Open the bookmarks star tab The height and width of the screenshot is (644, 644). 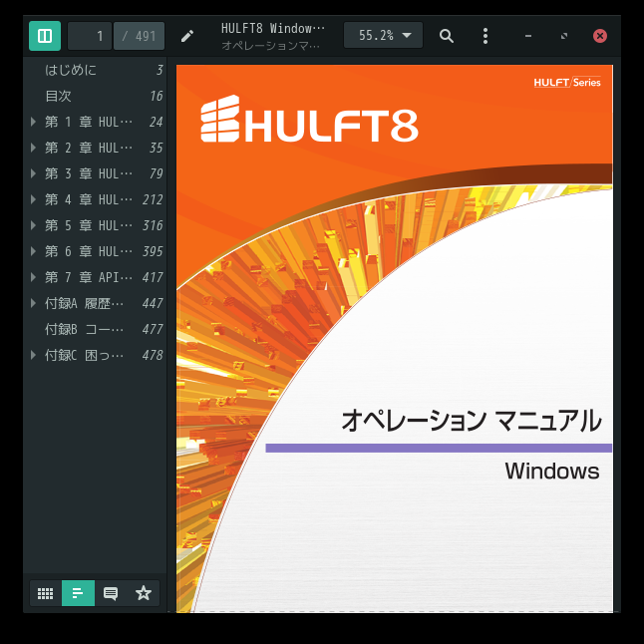144,593
